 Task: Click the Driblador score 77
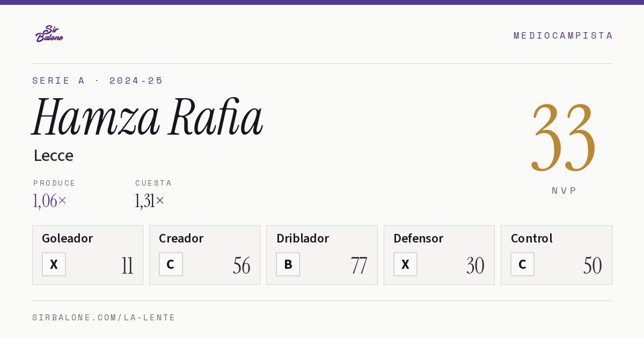click(359, 266)
